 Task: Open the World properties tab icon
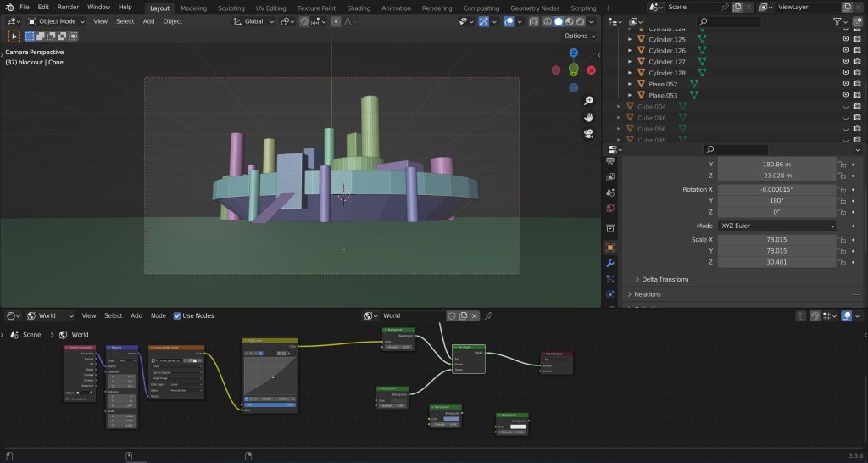[x=610, y=208]
